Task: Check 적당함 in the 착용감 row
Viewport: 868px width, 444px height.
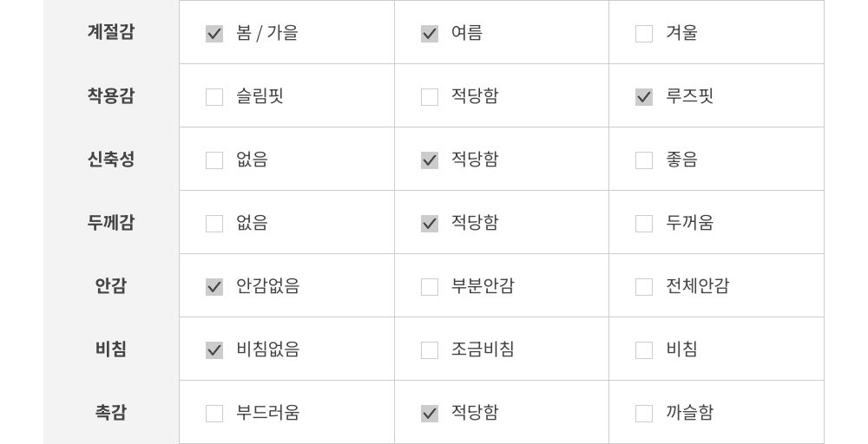Action: click(x=430, y=97)
